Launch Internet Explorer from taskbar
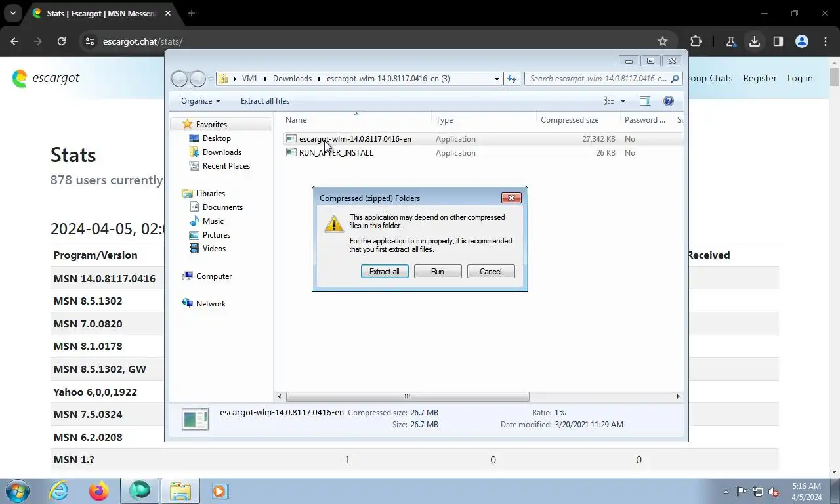The height and width of the screenshot is (504, 840). pos(59,491)
